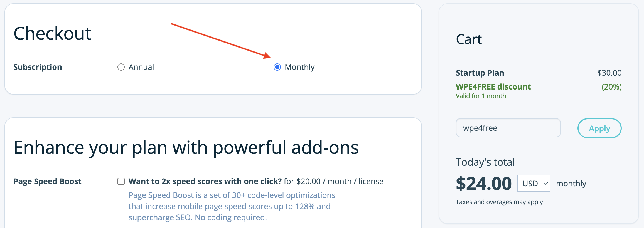
Task: Click the "Taxes and overages may apply" note
Action: 499,202
